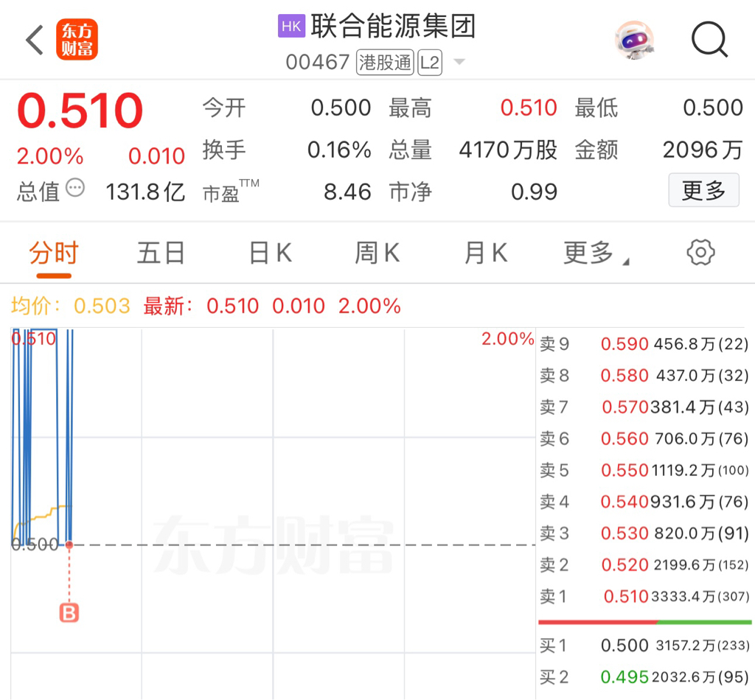Tap 换手 value 0.16%
Image resolution: width=755 pixels, height=700 pixels.
339,150
